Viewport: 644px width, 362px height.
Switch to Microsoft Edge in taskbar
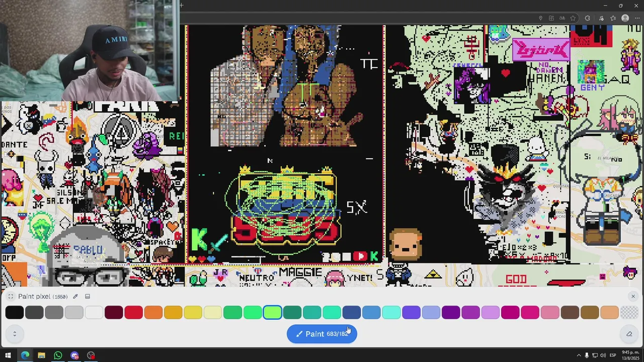pos(25,355)
